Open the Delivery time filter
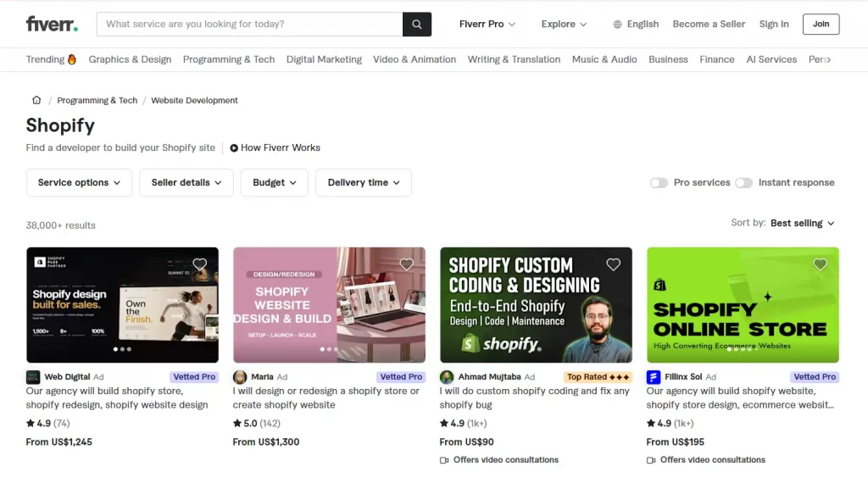The height and width of the screenshot is (483, 868). click(x=364, y=182)
